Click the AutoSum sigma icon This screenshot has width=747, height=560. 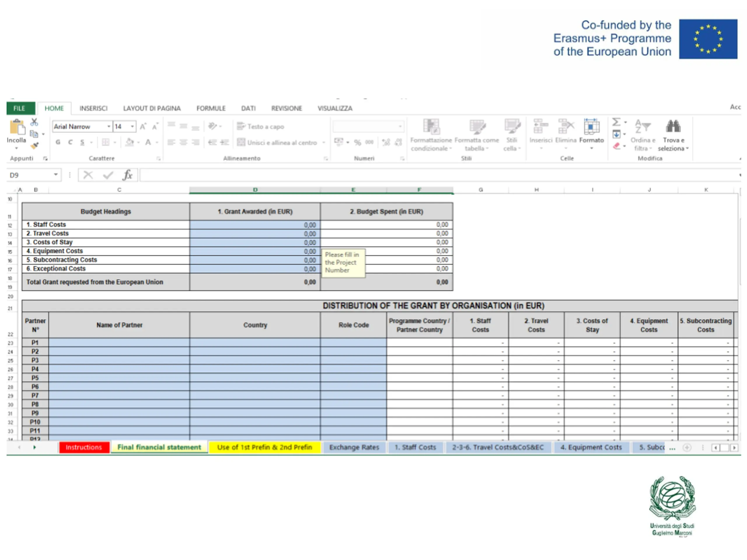[x=616, y=122]
